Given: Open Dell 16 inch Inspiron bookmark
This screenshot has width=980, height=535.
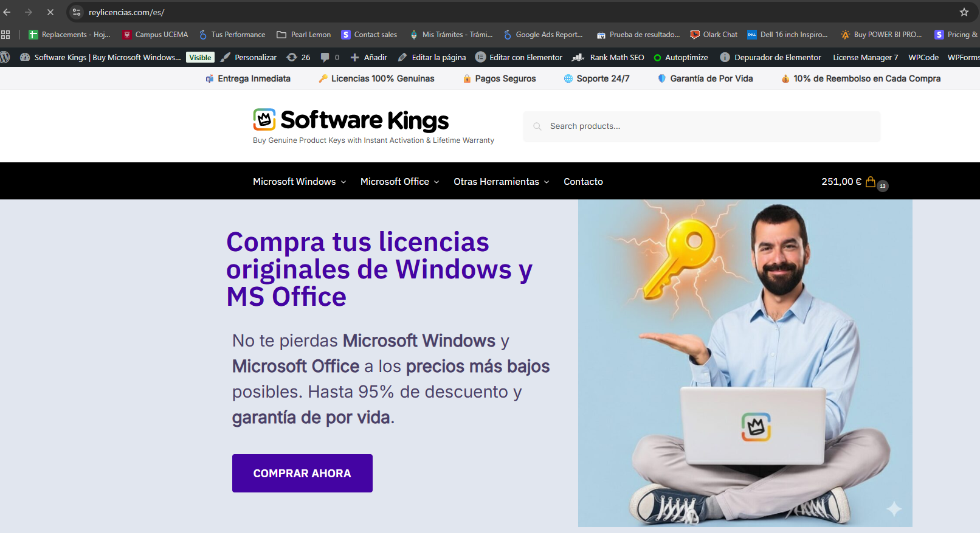Looking at the screenshot, I should (x=788, y=35).
